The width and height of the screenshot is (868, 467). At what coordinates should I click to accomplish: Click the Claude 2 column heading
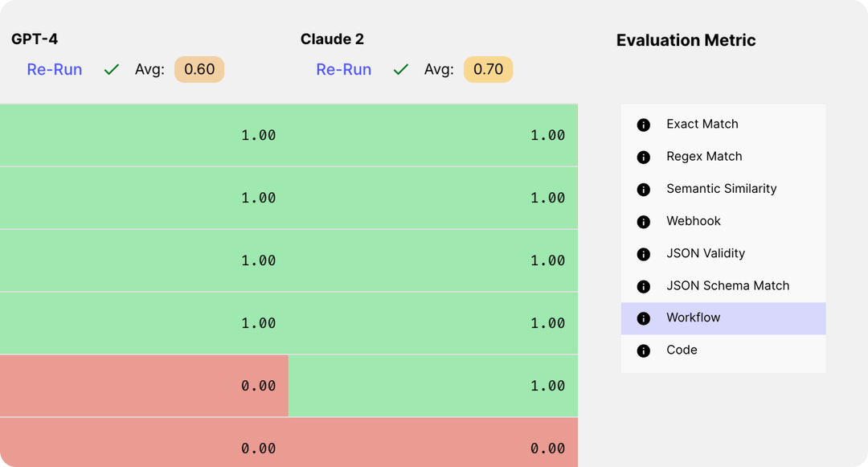pos(332,39)
